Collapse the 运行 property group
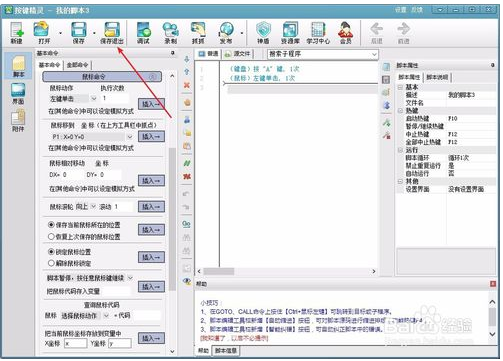Viewport: 503px width, 361px height. click(x=401, y=150)
